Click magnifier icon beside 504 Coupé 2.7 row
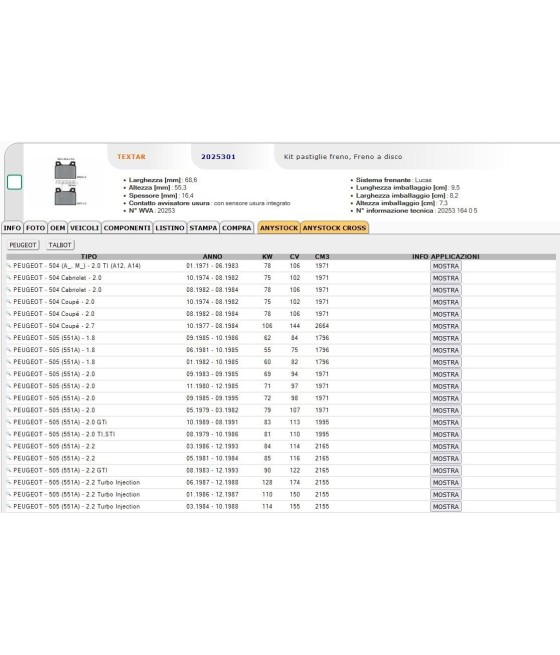The image size is (560, 655). pyautogui.click(x=9, y=326)
